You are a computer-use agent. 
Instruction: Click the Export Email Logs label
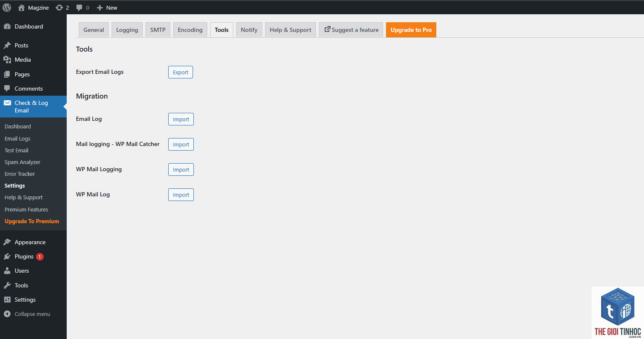[x=100, y=72]
